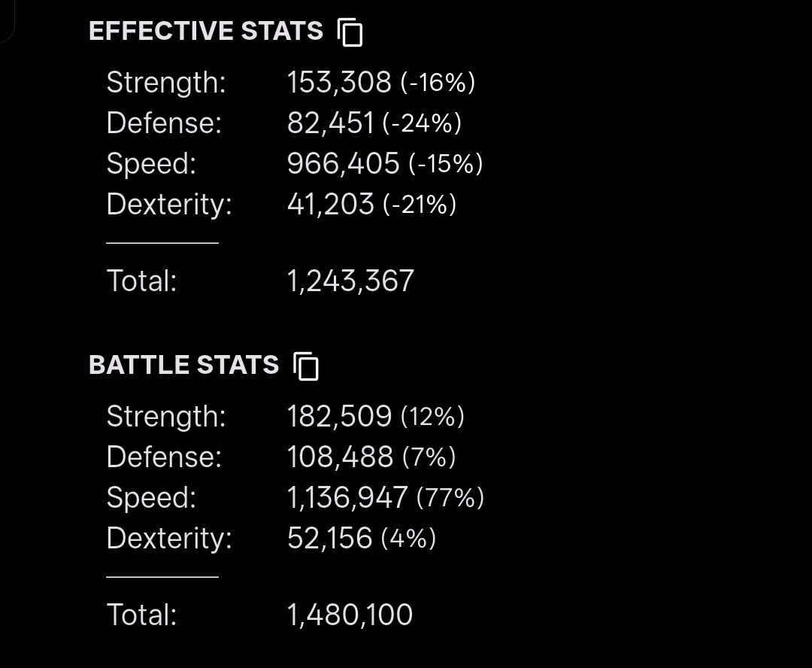Copy the Battle Stats to clipboard

[306, 366]
